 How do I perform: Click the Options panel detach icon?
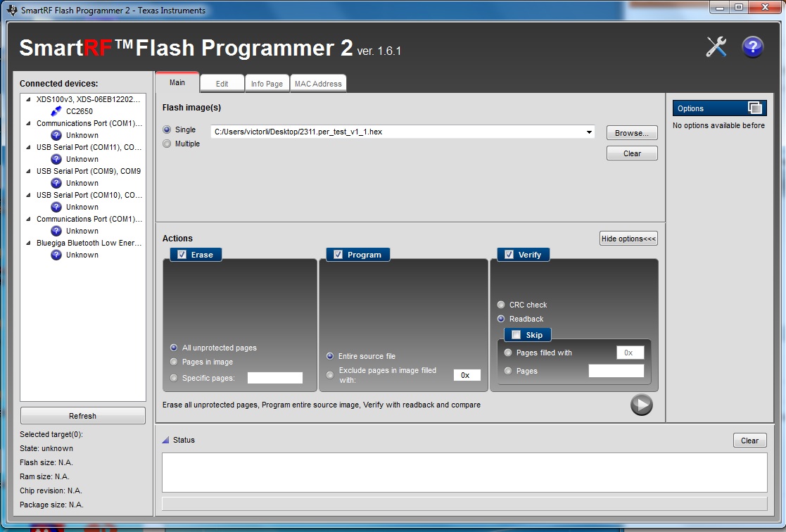(755, 108)
